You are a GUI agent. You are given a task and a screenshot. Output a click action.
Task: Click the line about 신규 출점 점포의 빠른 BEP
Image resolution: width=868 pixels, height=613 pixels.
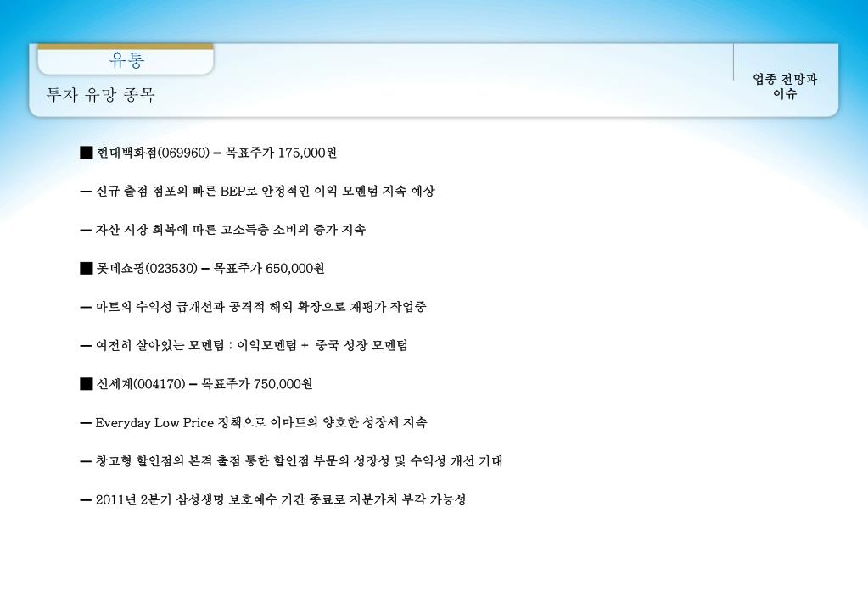click(257, 192)
